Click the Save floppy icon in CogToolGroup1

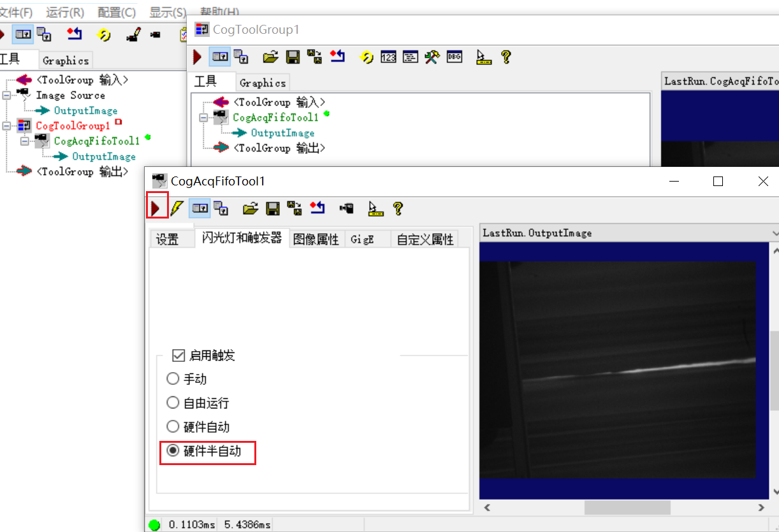point(293,57)
